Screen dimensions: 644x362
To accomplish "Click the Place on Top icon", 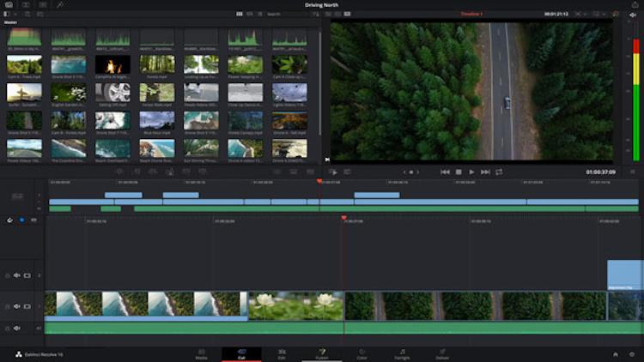I will click(x=186, y=172).
